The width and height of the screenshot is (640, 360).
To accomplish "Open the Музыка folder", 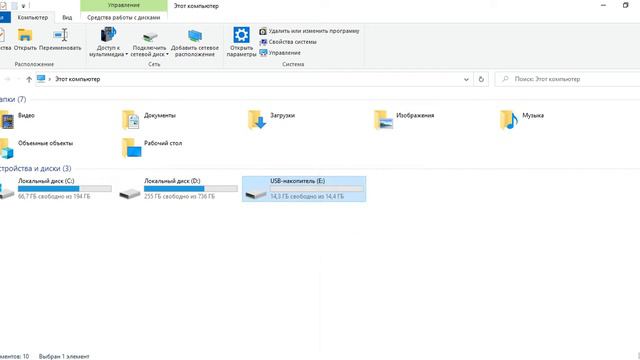I will [522, 119].
